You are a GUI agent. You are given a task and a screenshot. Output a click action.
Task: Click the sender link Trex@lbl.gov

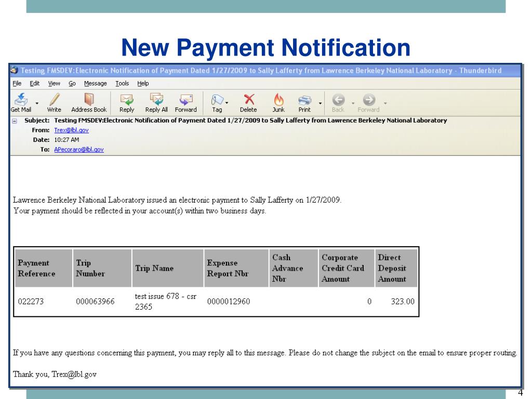(x=71, y=130)
